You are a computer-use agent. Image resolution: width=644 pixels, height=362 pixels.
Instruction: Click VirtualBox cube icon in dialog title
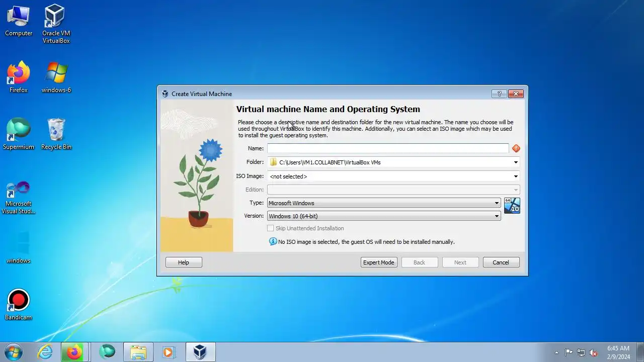(x=165, y=94)
